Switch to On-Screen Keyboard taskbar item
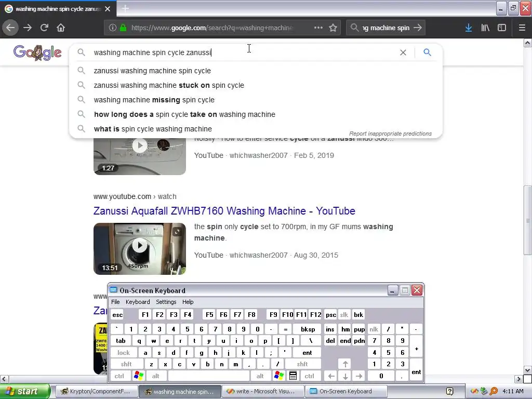Viewport: 532px width, 399px height. click(x=346, y=392)
